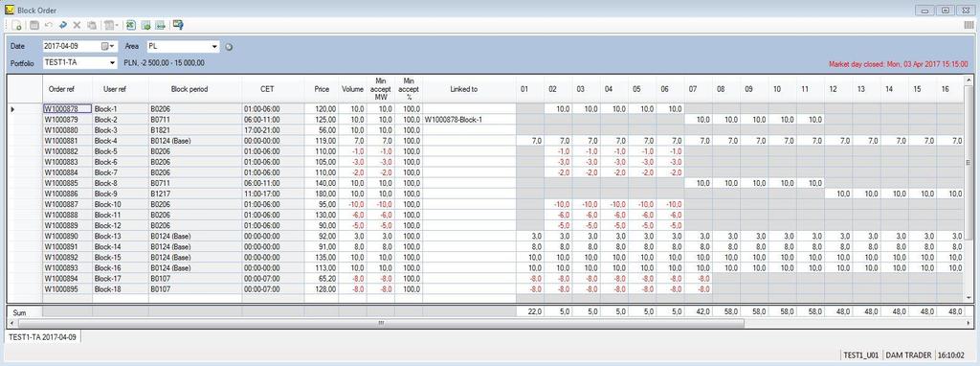This screenshot has height=366, width=980.
Task: Click the grid columns icon at far right
Action: click(x=969, y=25)
